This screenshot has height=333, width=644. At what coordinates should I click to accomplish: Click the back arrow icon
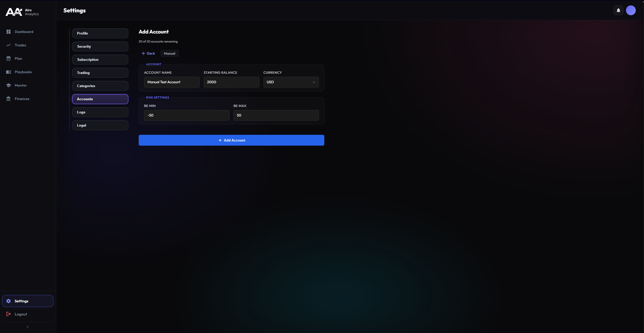pos(144,53)
